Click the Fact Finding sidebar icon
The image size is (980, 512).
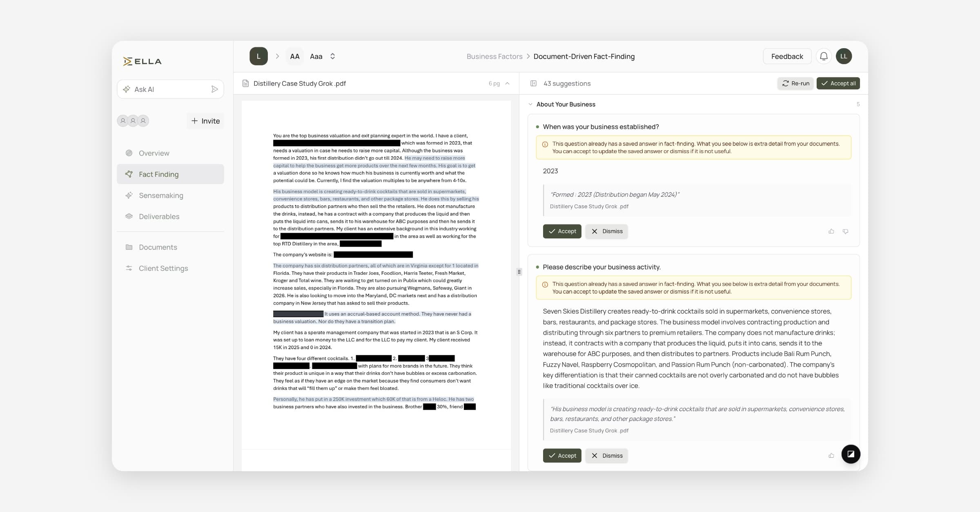point(129,174)
